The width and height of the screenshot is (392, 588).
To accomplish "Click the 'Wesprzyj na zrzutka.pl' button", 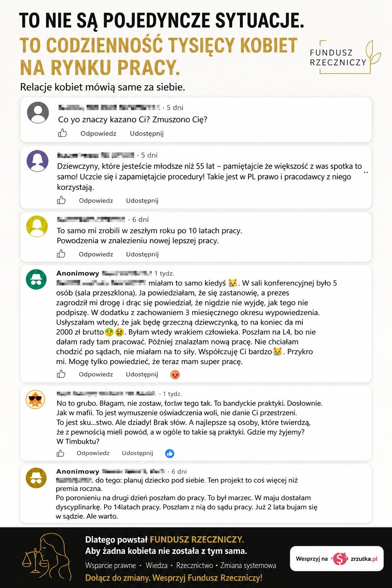I will 337,559.
